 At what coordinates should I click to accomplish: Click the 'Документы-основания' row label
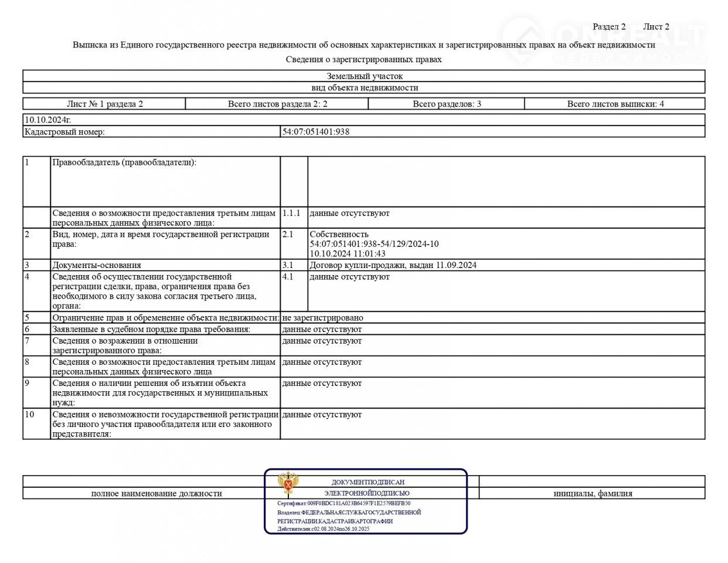(97, 265)
